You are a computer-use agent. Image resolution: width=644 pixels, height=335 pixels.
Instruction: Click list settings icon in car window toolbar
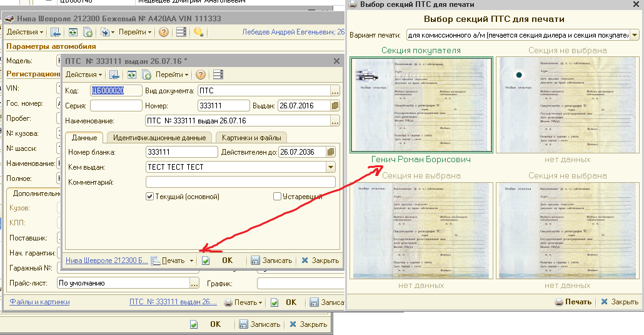point(181,32)
